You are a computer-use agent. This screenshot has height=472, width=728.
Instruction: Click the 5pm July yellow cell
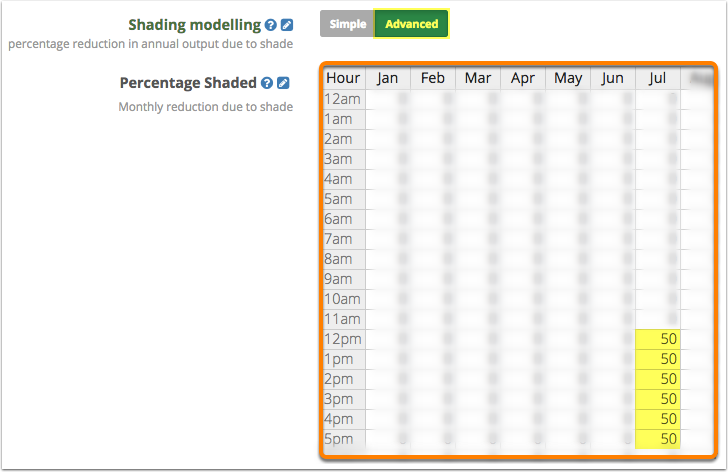[658, 439]
